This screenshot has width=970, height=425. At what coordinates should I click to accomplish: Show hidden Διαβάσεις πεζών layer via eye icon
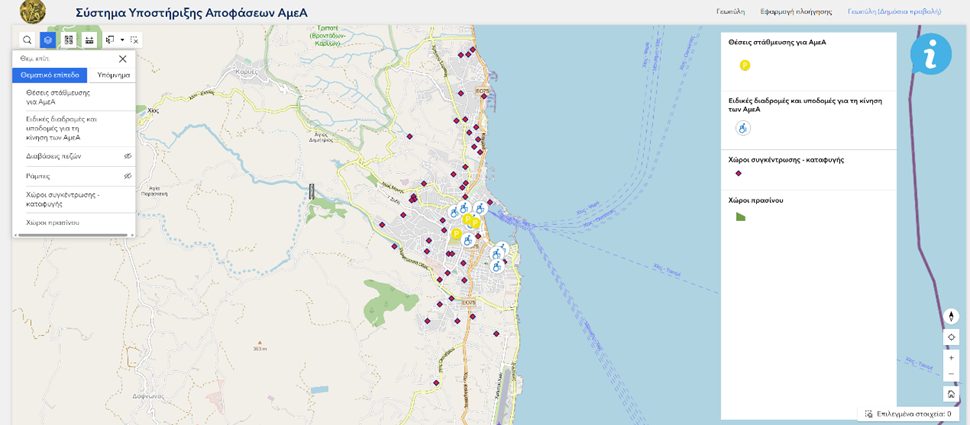coord(127,157)
